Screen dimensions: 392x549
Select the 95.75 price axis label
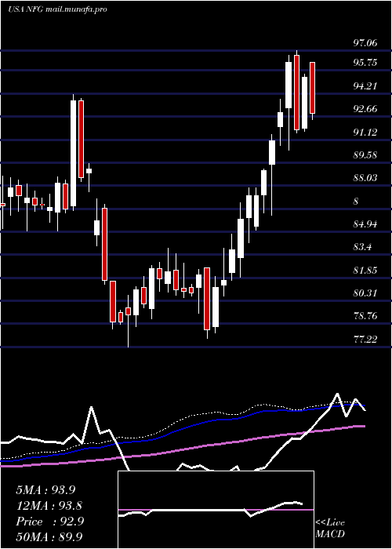365,63
